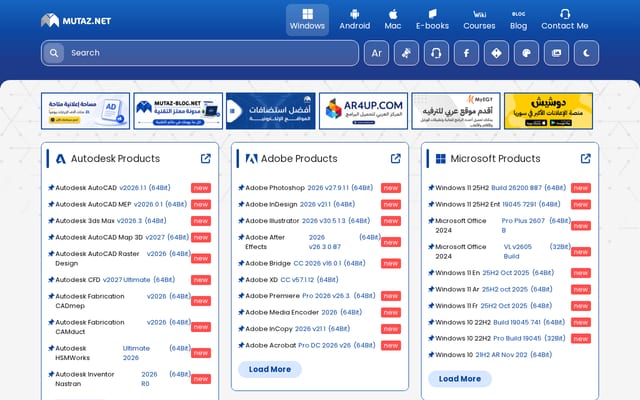
Task: Click the diamond-shaped directions icon
Action: pos(496,53)
